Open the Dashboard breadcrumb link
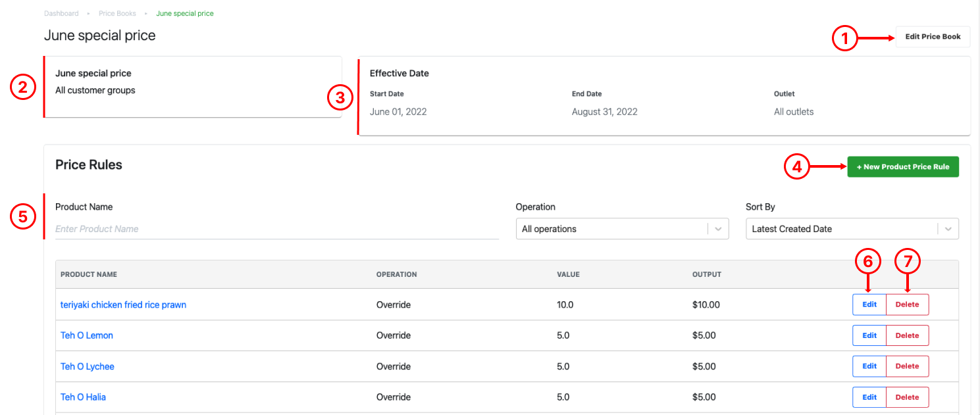980x415 pixels. 61,13
